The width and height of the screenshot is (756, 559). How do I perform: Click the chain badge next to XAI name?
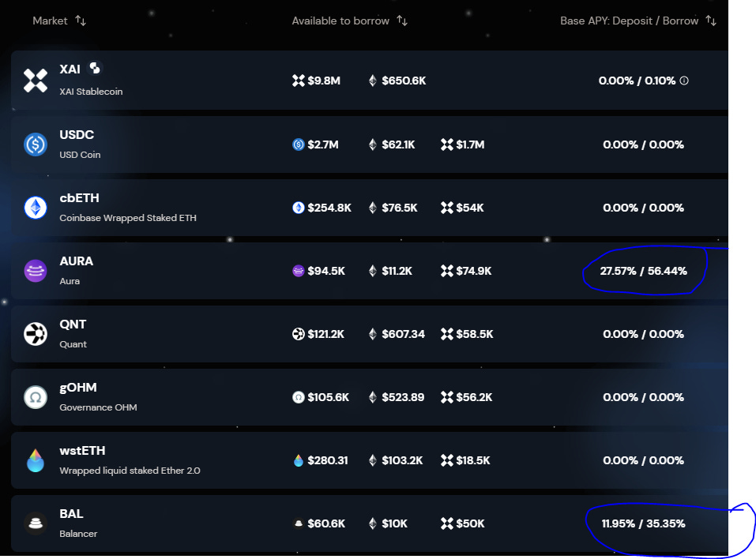(x=95, y=69)
